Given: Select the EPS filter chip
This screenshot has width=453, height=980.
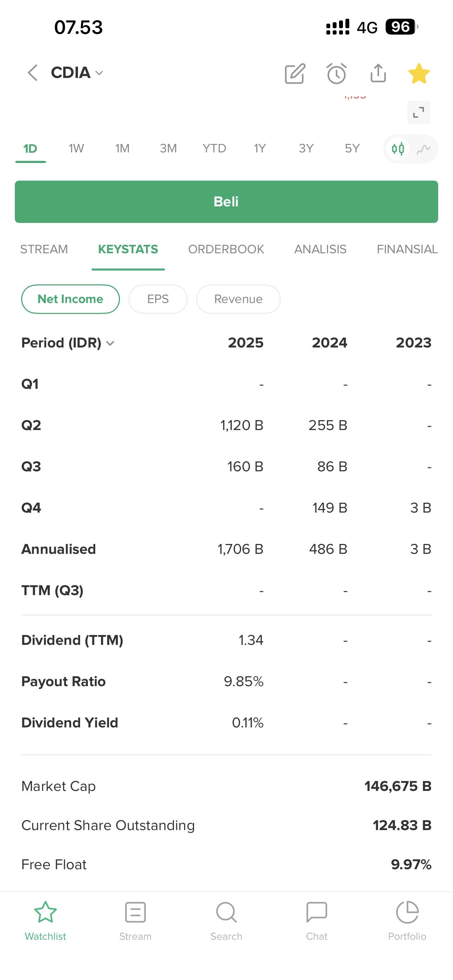Looking at the screenshot, I should pos(158,299).
